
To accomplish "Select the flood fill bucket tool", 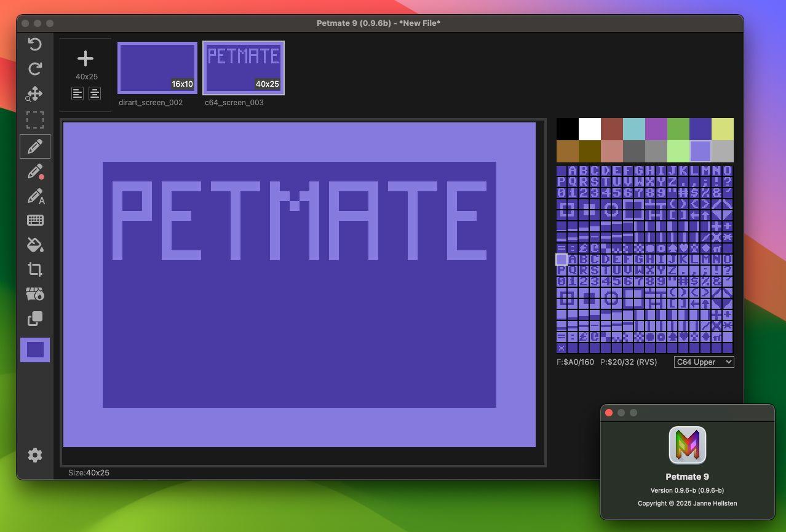I will click(x=35, y=245).
